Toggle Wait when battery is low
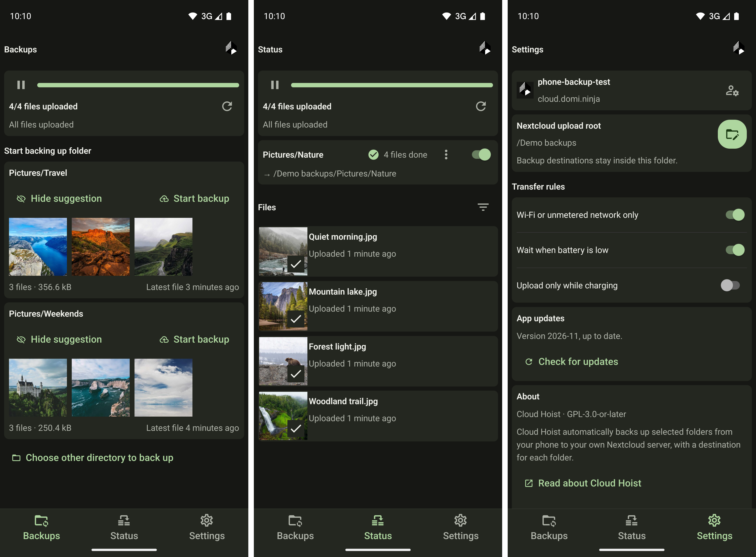The height and width of the screenshot is (557, 756). pyautogui.click(x=735, y=250)
